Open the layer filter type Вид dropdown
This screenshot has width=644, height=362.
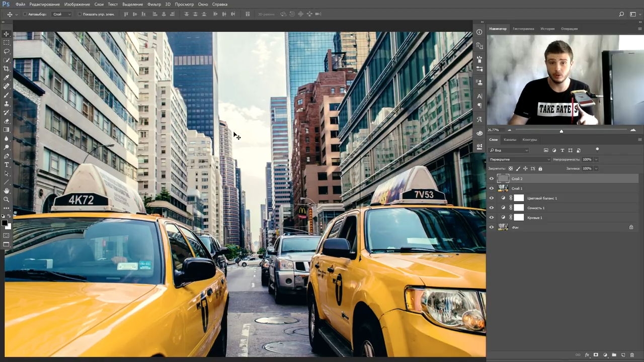[x=509, y=150]
